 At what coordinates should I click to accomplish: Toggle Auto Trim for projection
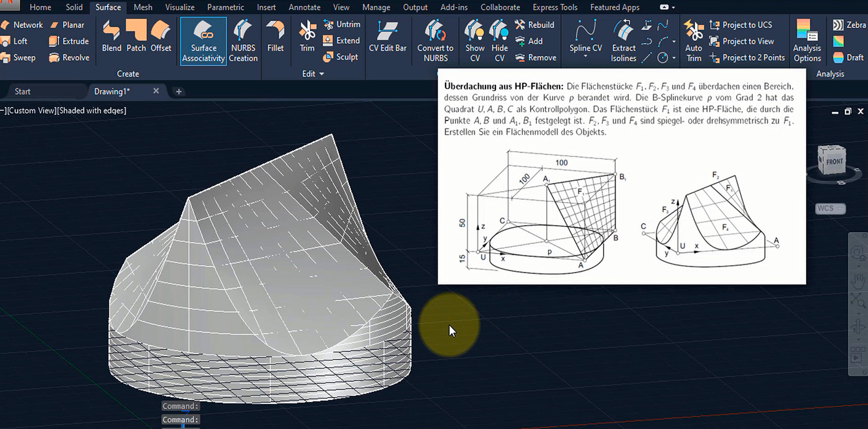(693, 41)
